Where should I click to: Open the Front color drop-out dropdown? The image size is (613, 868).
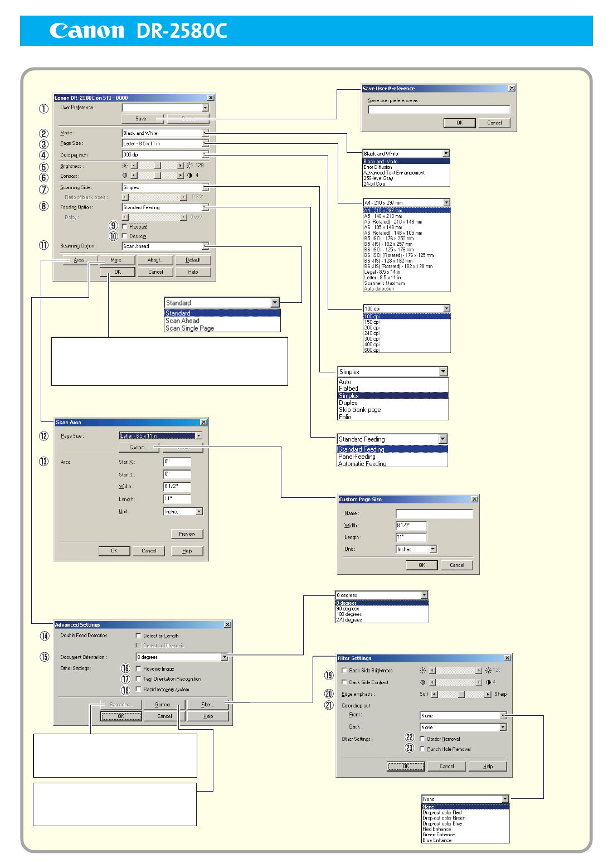point(503,716)
